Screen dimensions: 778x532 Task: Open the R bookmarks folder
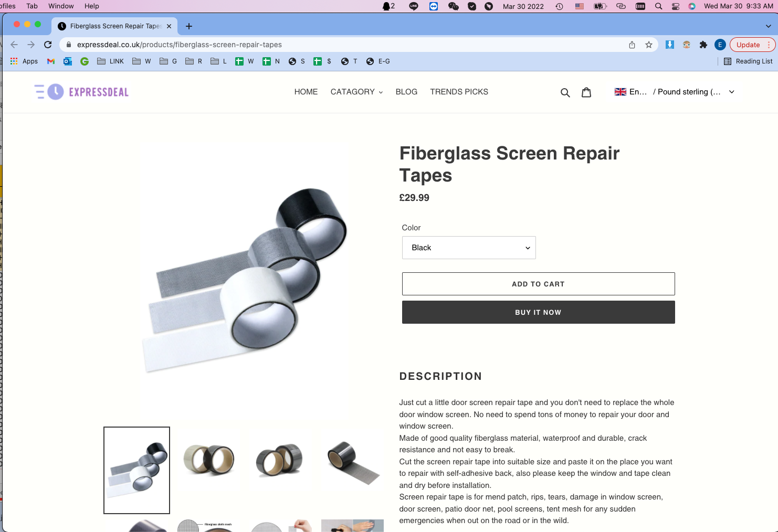[x=194, y=61]
